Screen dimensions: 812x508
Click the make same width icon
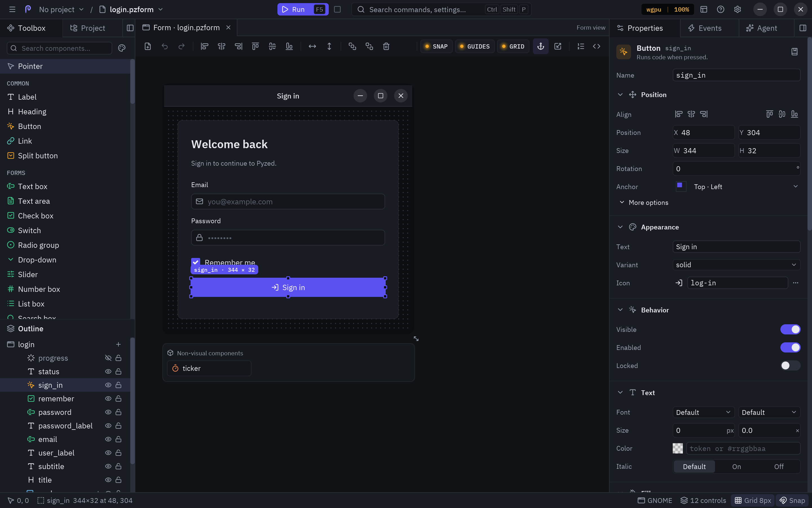pyautogui.click(x=312, y=46)
